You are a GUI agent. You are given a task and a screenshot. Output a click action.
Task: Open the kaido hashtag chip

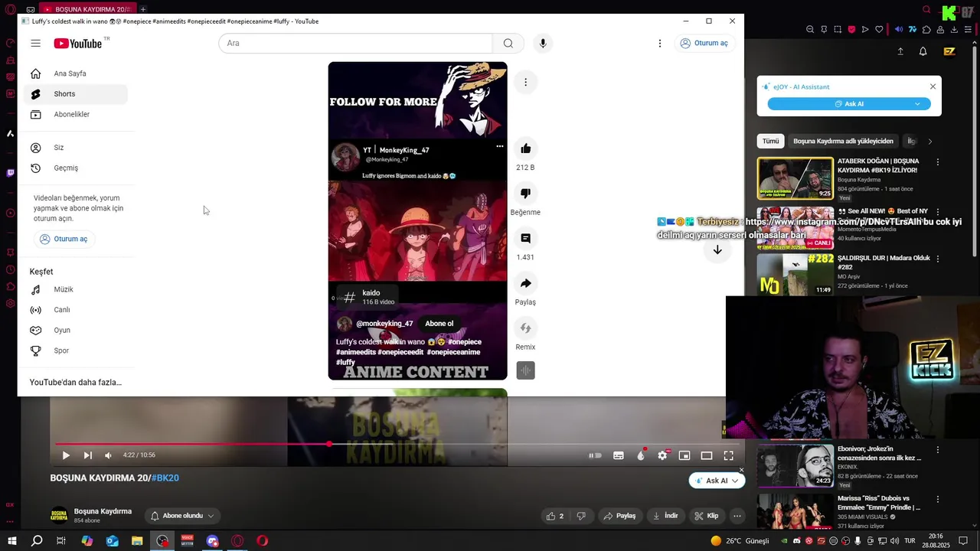(x=369, y=297)
